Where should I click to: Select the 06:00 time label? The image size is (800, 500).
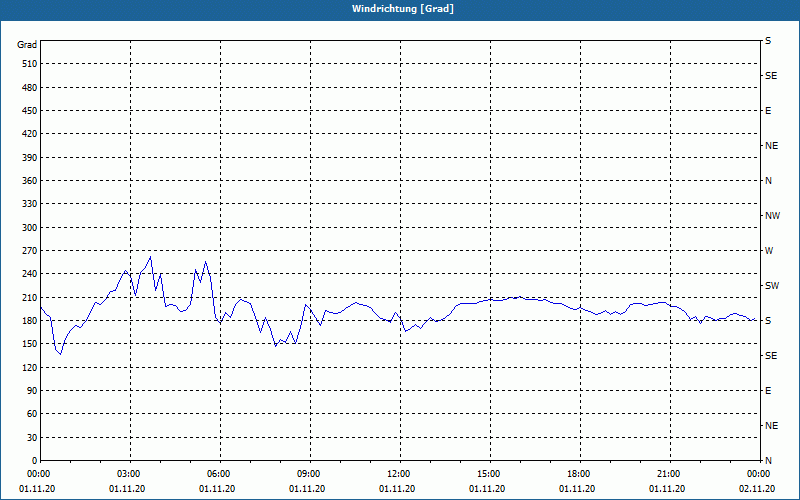220,474
